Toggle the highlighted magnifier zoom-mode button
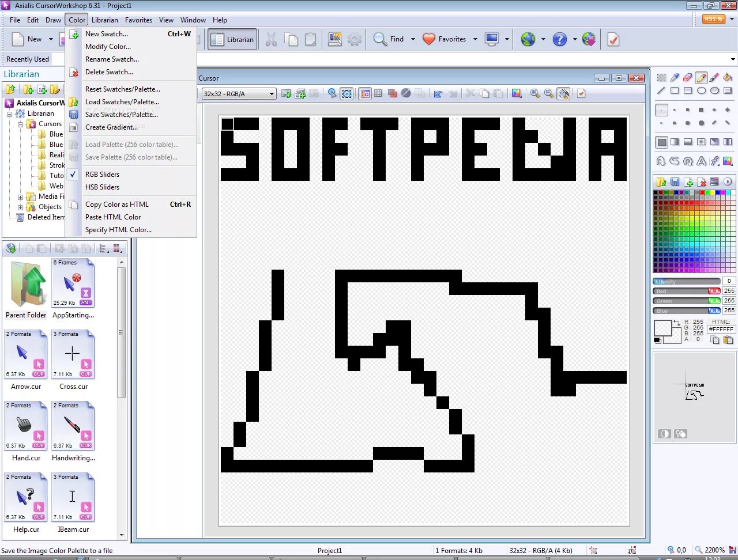Screen dimensions: 738x560 (563, 94)
